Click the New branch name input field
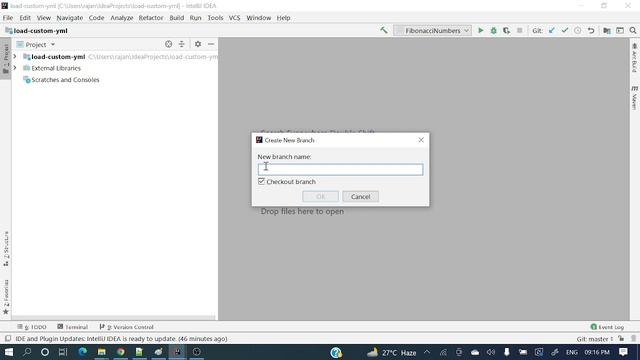Viewport: 640px width, 360px height. 340,169
